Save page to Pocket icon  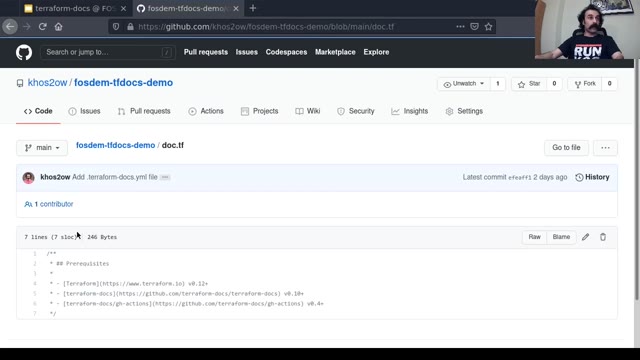click(x=474, y=27)
